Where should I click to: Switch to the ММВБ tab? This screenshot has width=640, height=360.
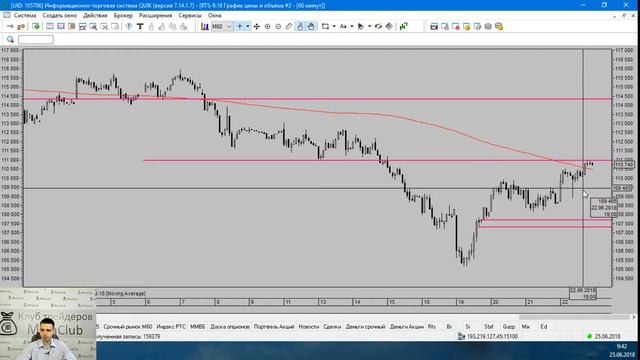click(198, 327)
